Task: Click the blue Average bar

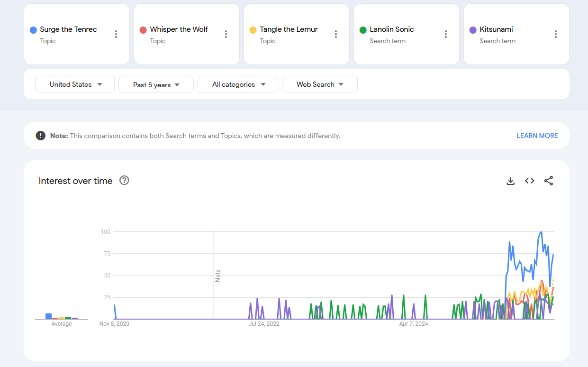Action: [x=48, y=316]
